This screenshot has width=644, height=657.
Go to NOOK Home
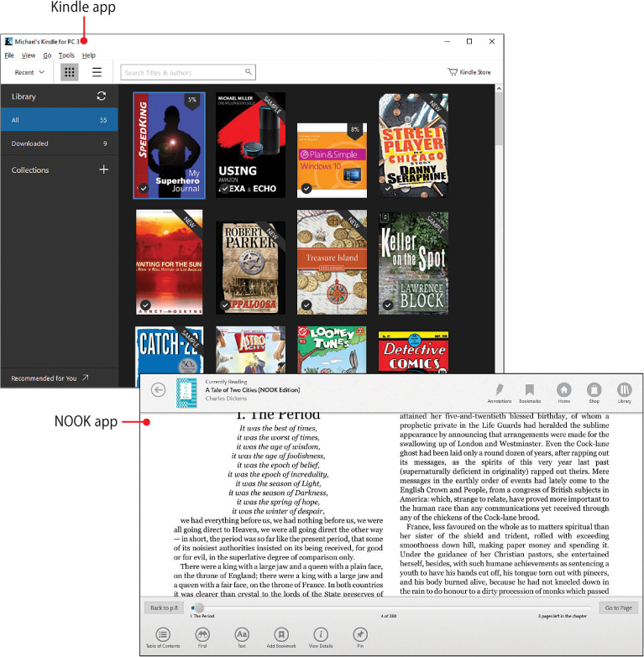tap(564, 393)
